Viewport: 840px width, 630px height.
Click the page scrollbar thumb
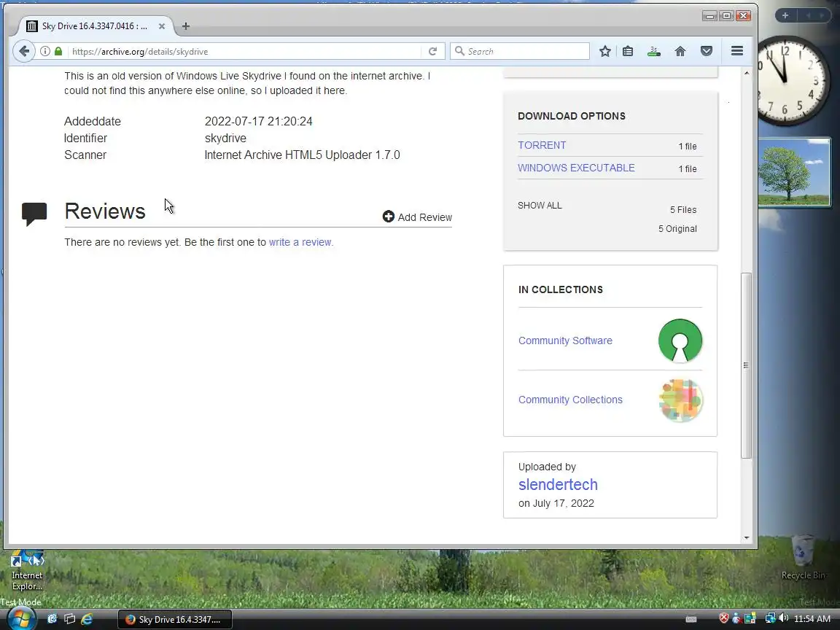pos(746,365)
